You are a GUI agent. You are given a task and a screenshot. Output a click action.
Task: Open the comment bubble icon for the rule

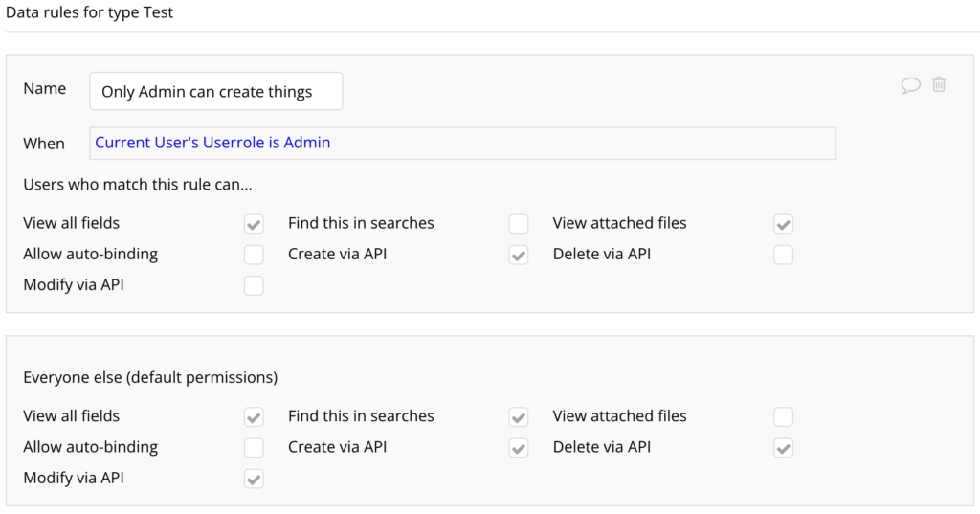[911, 85]
